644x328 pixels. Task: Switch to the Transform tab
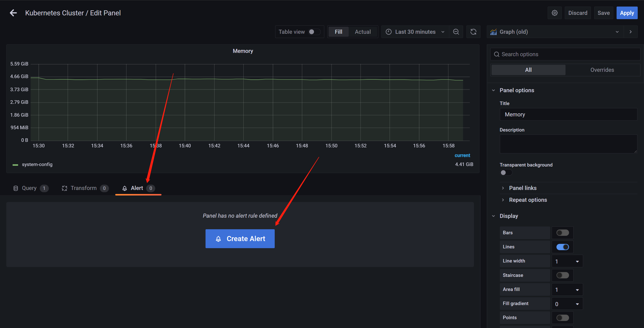pos(84,188)
